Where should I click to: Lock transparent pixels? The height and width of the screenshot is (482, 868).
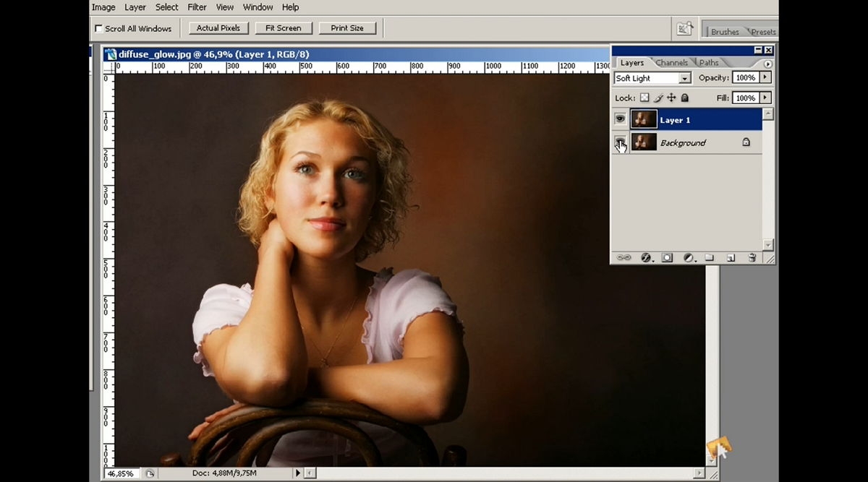(x=644, y=98)
